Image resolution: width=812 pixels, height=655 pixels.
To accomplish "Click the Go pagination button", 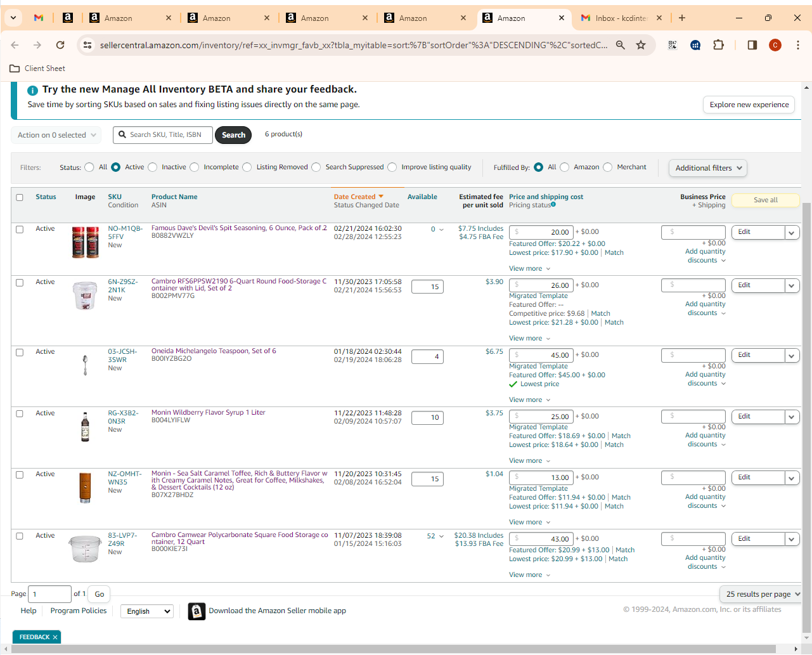I will [x=100, y=594].
